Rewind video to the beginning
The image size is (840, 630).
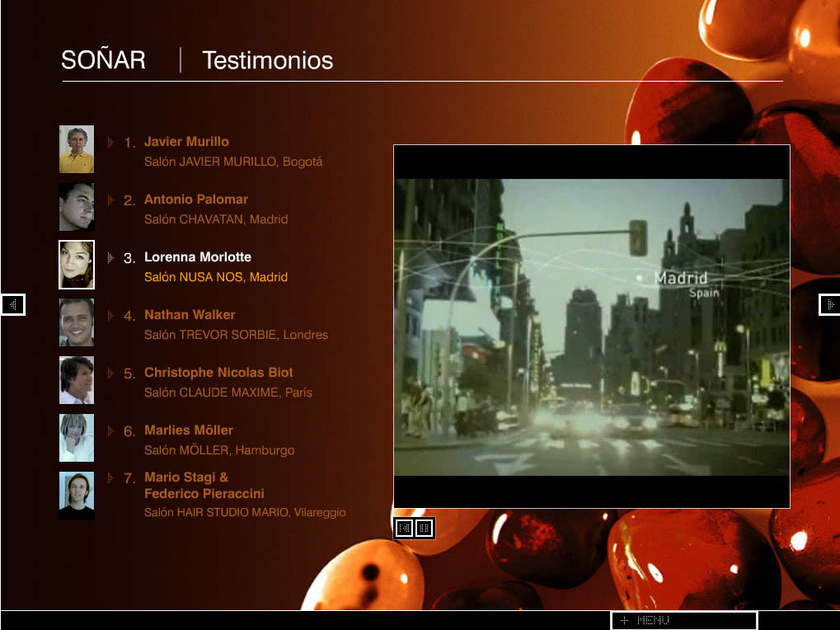(404, 529)
